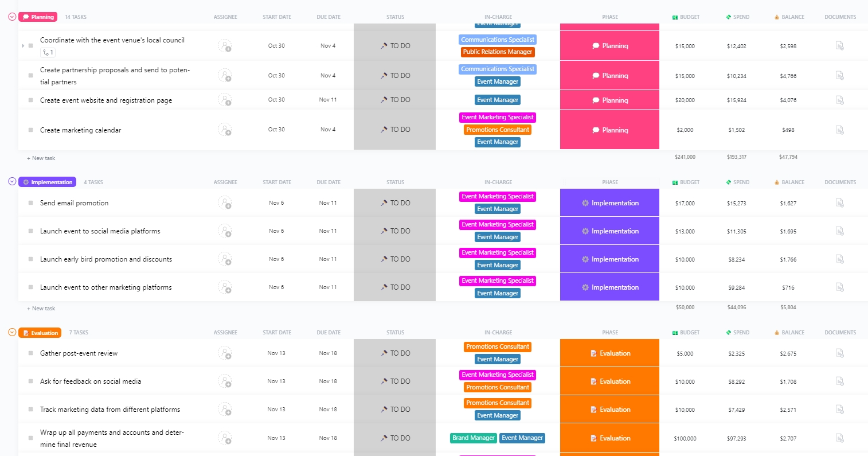This screenshot has height=456, width=868.
Task: Open document icon for Create event website task
Action: coord(839,100)
